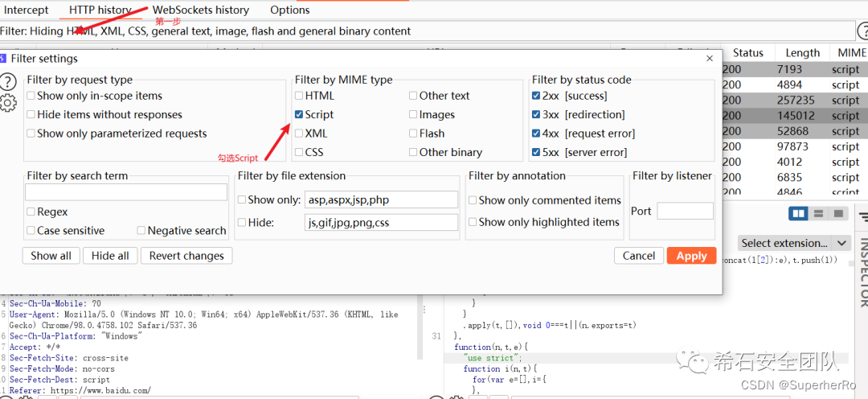Screen dimensions: 868x399
Task: Click the js,gif,jpg,png,css extension field
Action: click(x=382, y=222)
